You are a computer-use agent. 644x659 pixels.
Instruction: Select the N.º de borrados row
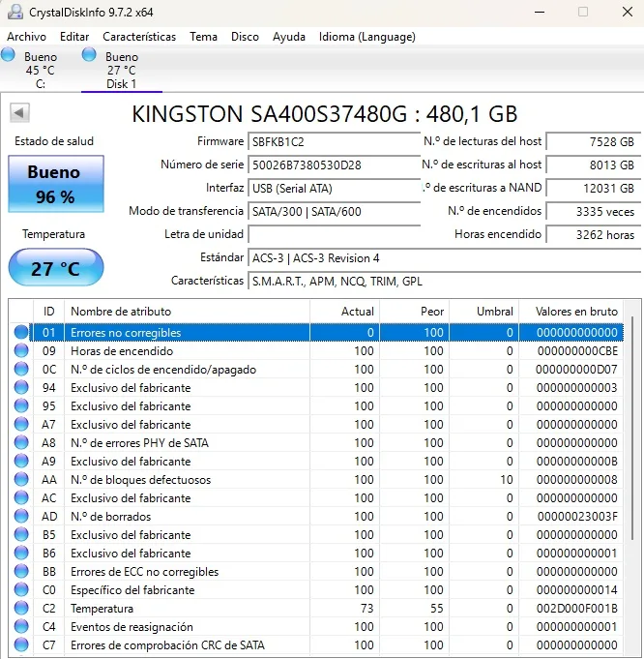(x=316, y=517)
